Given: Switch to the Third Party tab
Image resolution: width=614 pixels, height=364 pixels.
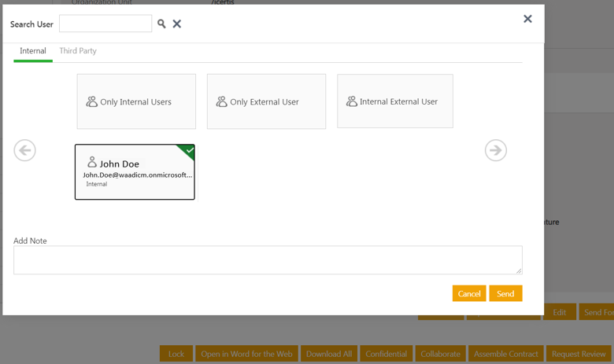Looking at the screenshot, I should 78,51.
